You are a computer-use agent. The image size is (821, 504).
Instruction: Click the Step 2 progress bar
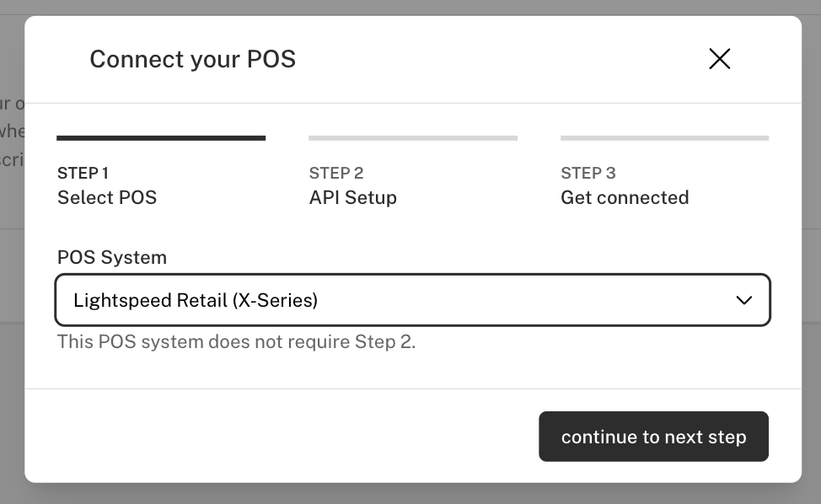click(413, 137)
